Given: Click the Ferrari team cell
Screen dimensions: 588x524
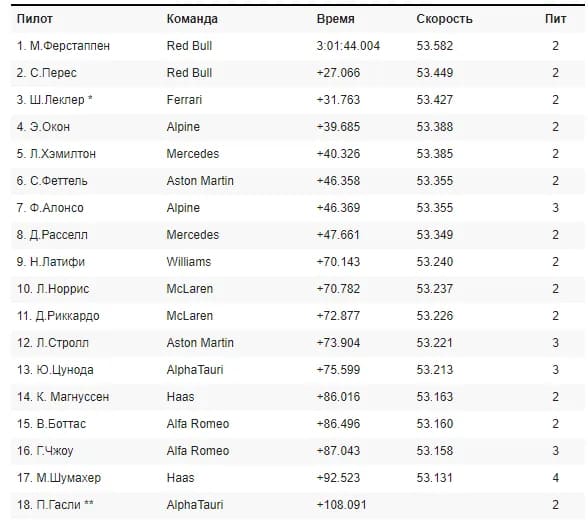Looking at the screenshot, I should (x=184, y=100).
